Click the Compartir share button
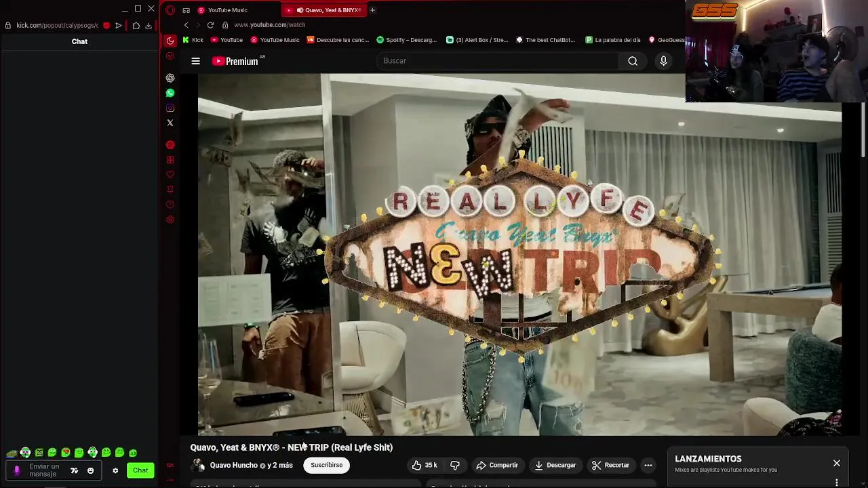Viewport: 868px width, 488px height. coord(497,465)
